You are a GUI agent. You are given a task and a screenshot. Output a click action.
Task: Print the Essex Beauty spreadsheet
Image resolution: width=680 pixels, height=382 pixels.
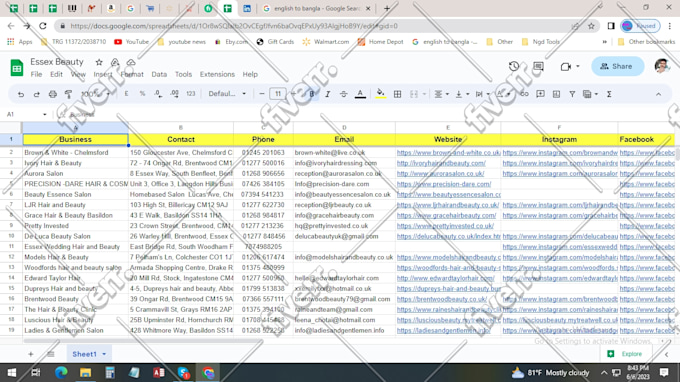[x=52, y=94]
